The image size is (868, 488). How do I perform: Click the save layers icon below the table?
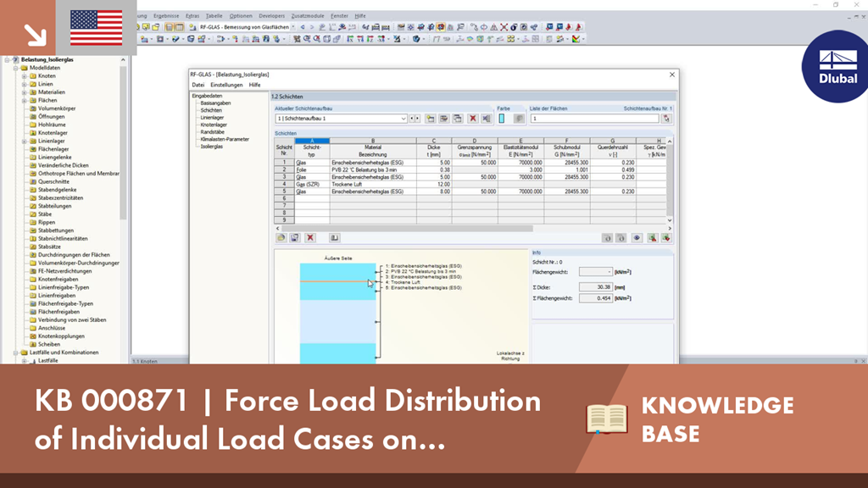pos(295,238)
